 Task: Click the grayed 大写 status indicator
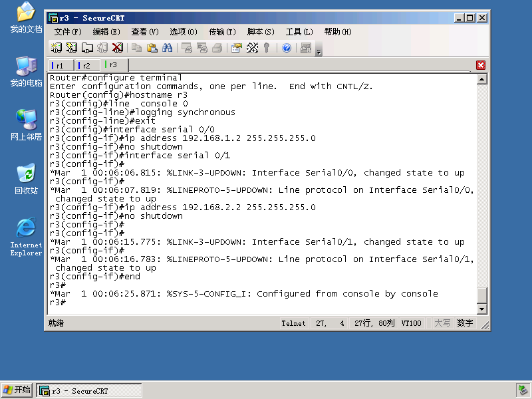point(442,323)
